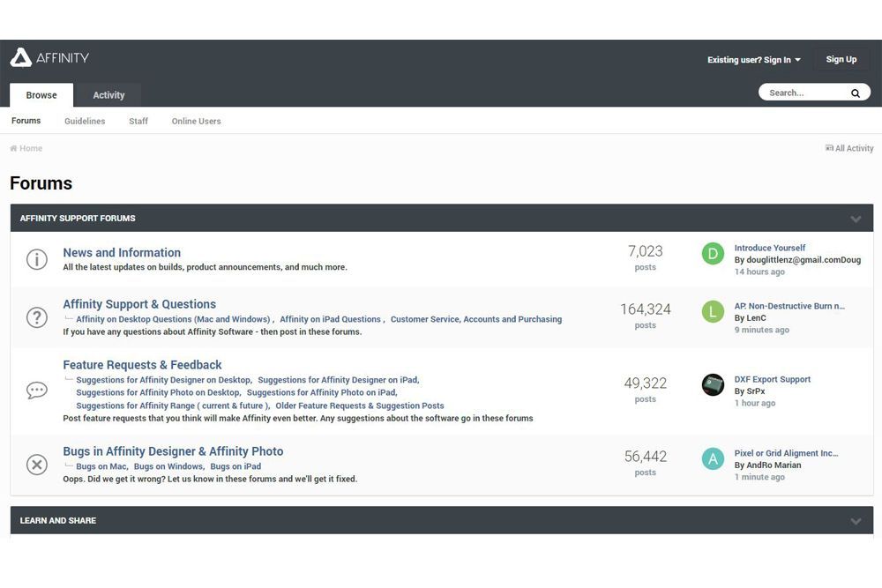Click the Bugs forum X circle icon
This screenshot has height=588, width=882.
click(36, 465)
